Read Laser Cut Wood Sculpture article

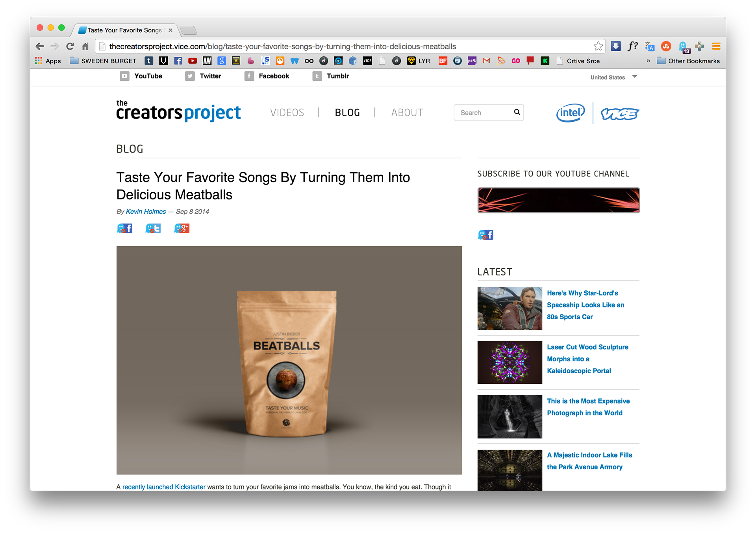pyautogui.click(x=587, y=359)
